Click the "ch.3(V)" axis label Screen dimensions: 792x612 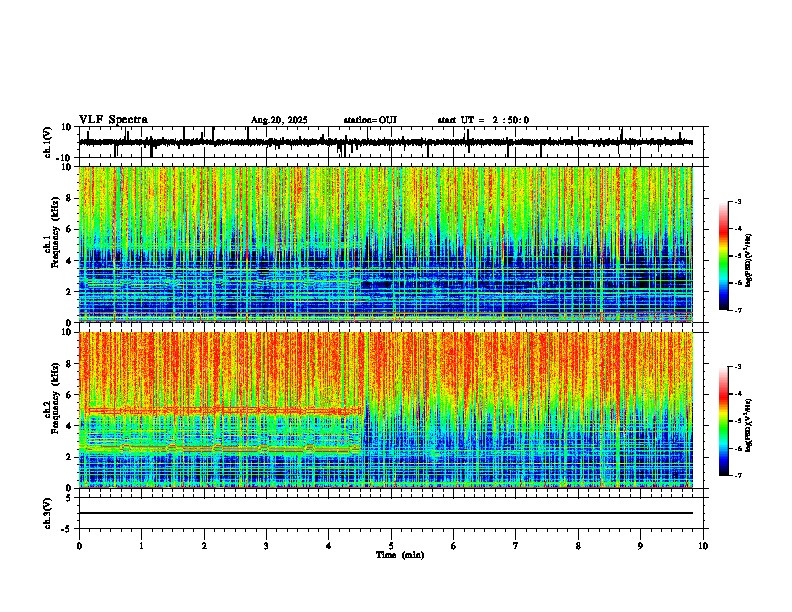(x=48, y=514)
